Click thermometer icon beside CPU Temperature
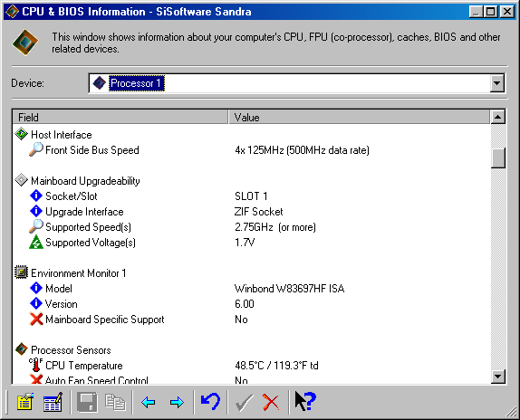The height and width of the screenshot is (420, 520). click(36, 365)
